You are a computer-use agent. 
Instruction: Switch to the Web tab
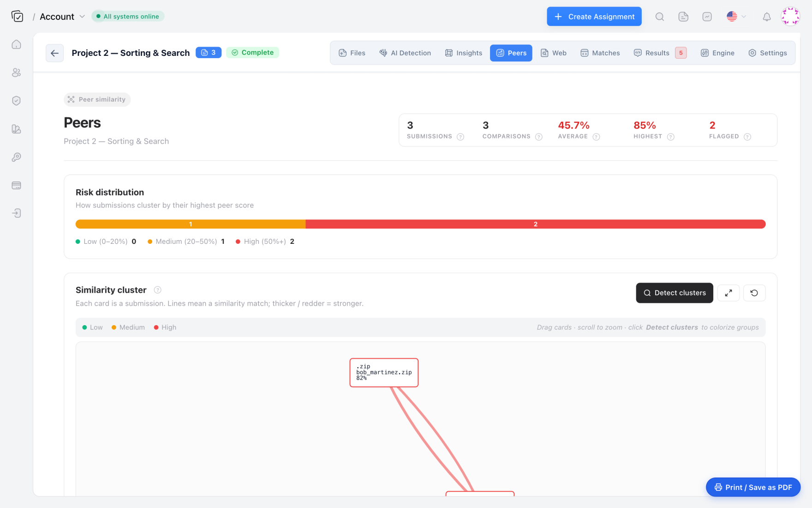point(554,53)
